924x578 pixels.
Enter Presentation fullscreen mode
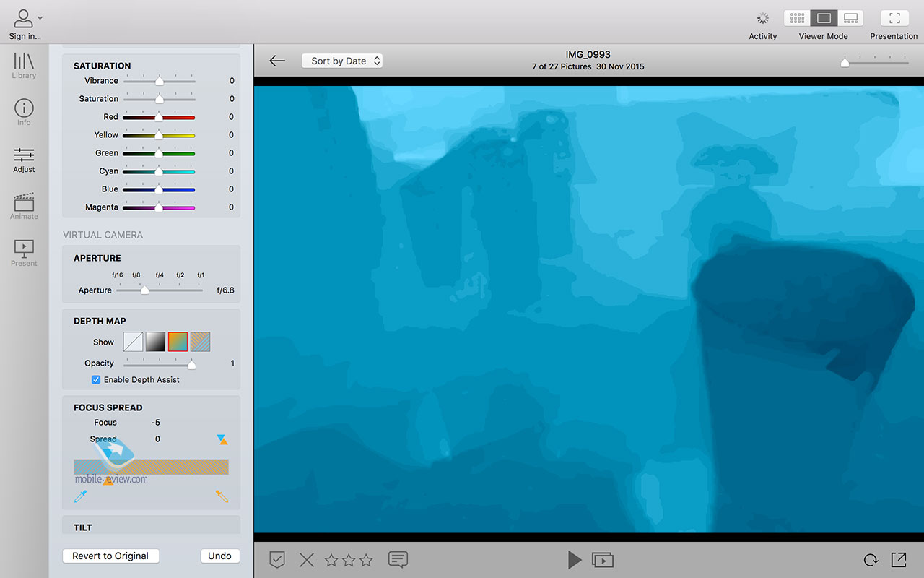point(894,18)
